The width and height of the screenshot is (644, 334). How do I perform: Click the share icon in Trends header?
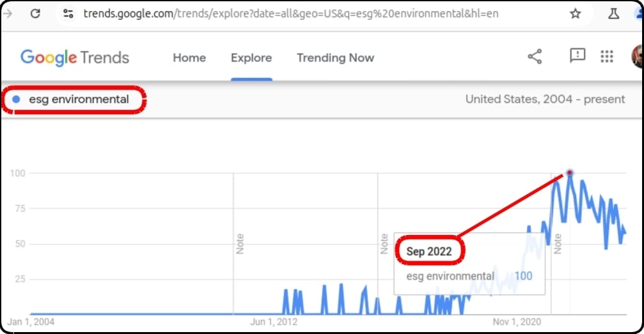(535, 57)
